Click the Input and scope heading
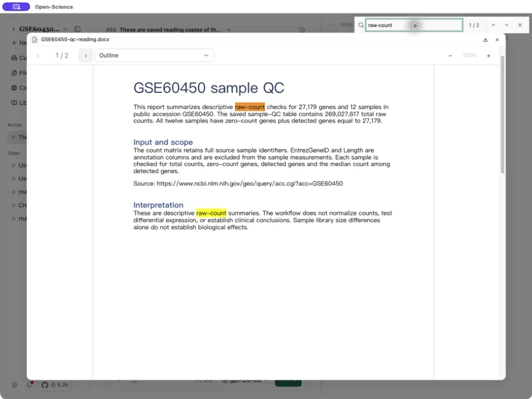 [163, 142]
